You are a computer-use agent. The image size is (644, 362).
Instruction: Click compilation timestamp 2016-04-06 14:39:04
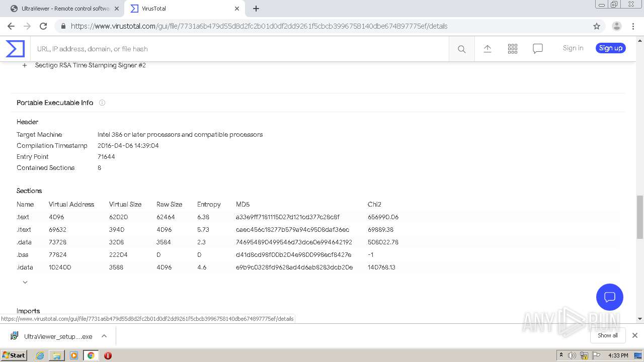pos(128,146)
